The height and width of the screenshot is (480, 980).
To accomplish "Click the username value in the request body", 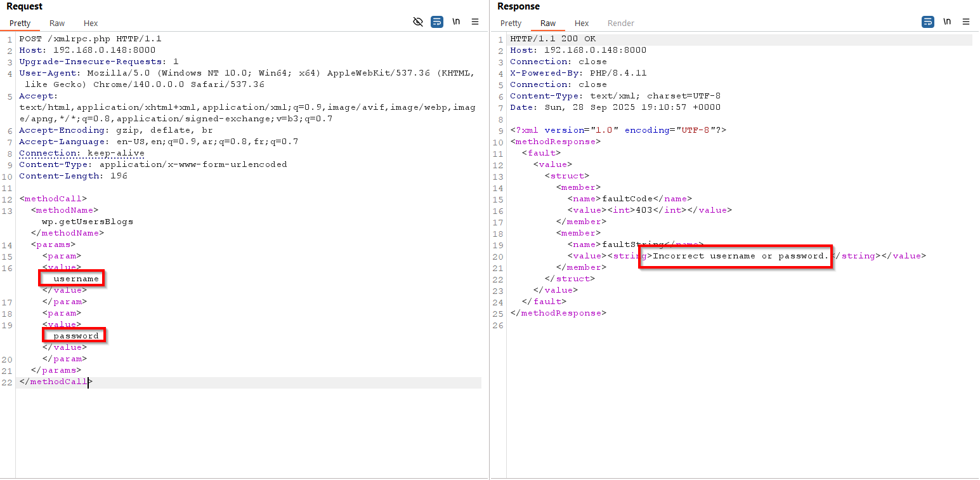I will pos(76,279).
